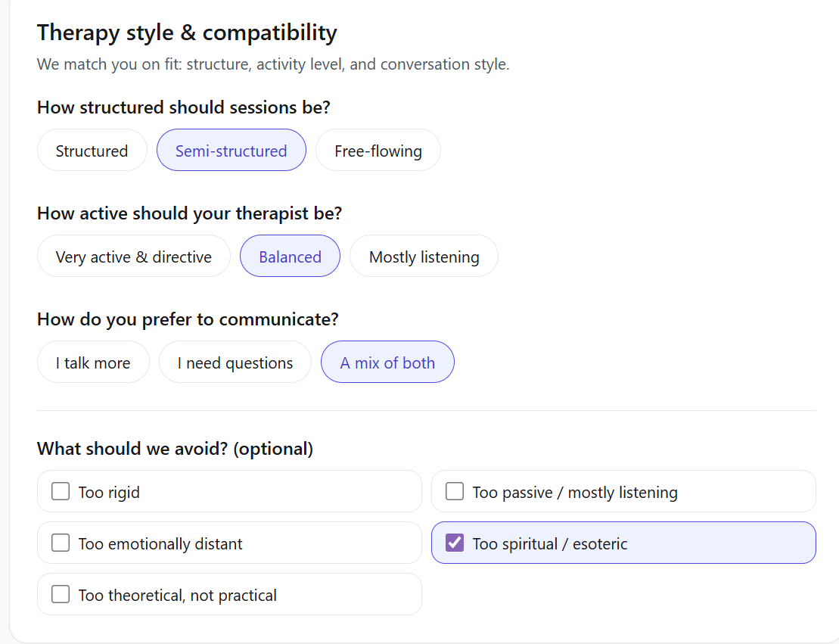Click the Too emotionally distant label text
Viewport: 839px width, 644px height.
coord(160,544)
